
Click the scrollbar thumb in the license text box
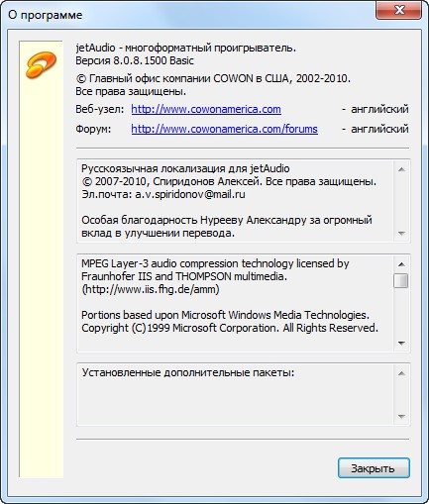(x=401, y=280)
